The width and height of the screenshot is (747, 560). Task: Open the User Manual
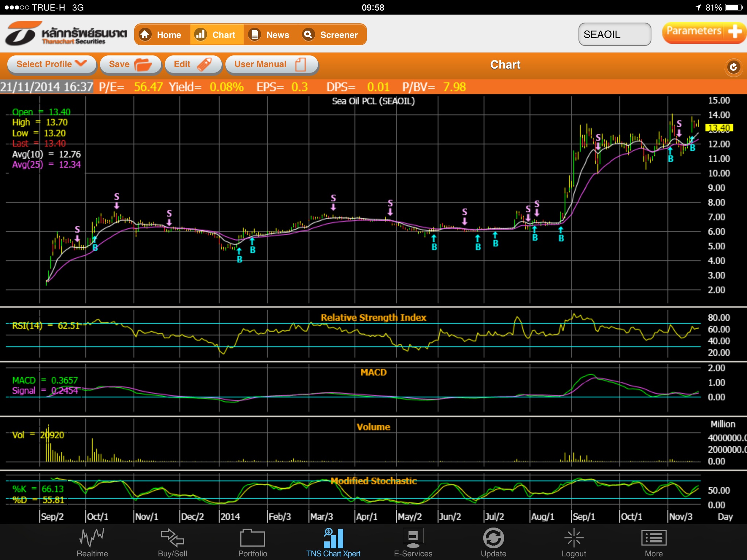coord(272,65)
